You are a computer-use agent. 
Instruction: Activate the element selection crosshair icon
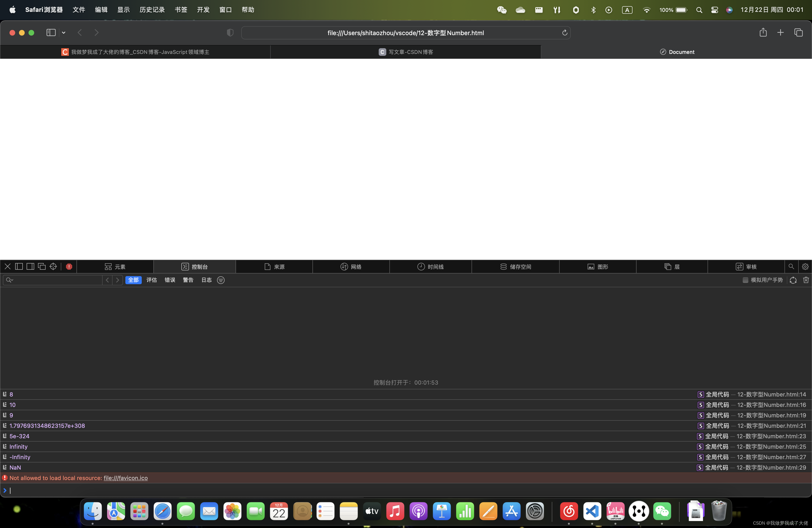click(53, 266)
